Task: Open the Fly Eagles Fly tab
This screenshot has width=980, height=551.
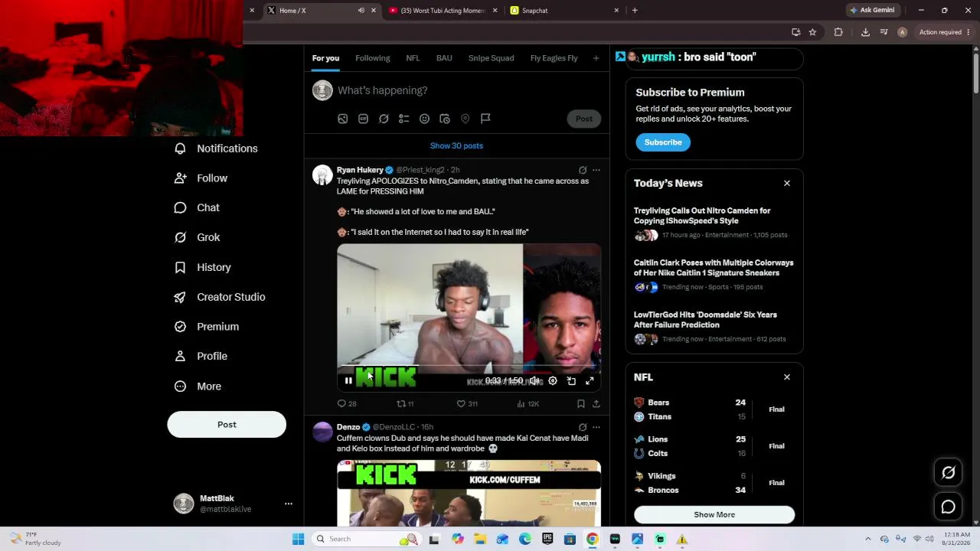Action: (x=554, y=58)
